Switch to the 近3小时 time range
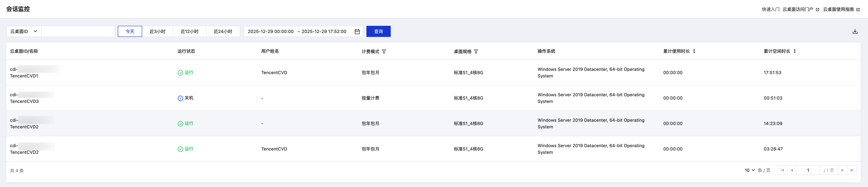This screenshot has width=868, height=187. [157, 31]
